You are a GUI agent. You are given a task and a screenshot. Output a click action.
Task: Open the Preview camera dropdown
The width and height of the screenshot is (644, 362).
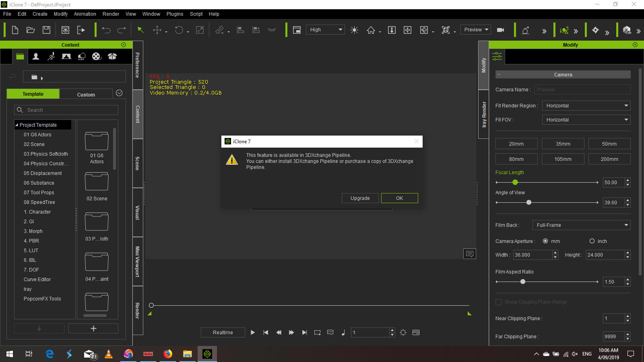click(475, 30)
